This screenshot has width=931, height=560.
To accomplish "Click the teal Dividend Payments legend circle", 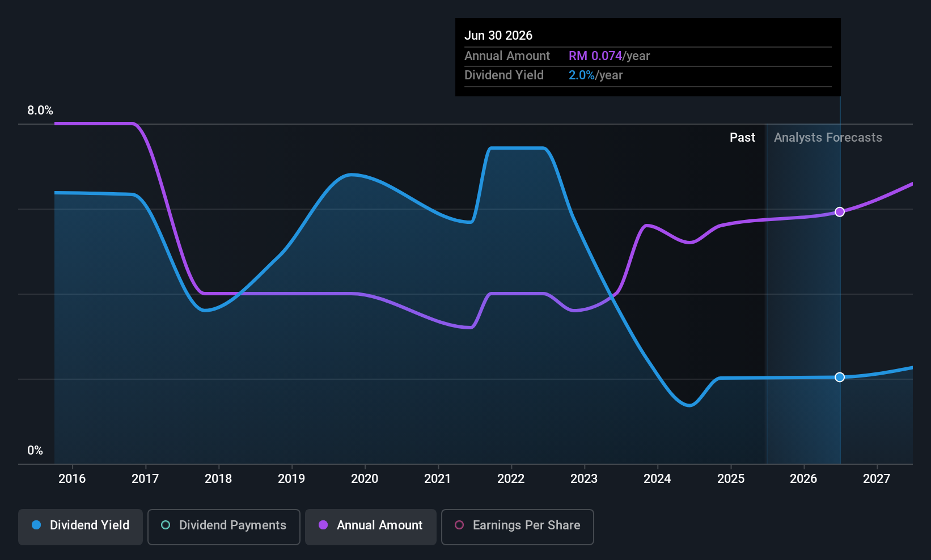I will (166, 525).
